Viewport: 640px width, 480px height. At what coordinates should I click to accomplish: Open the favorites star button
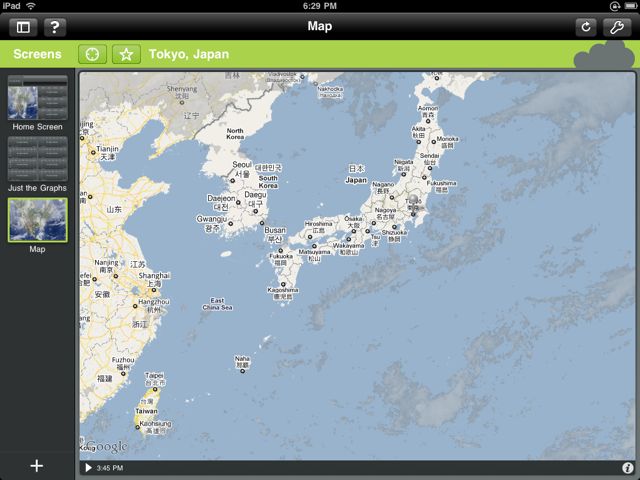(x=127, y=54)
